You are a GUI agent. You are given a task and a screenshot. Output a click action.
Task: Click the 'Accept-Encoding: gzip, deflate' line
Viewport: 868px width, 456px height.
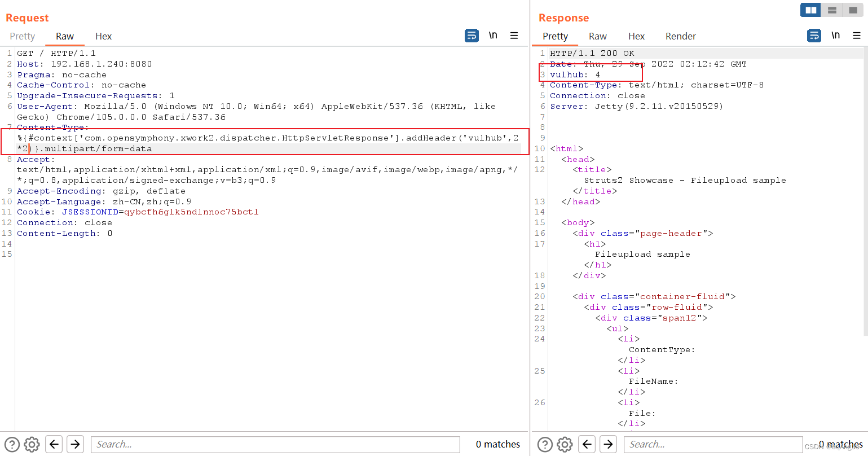102,191
